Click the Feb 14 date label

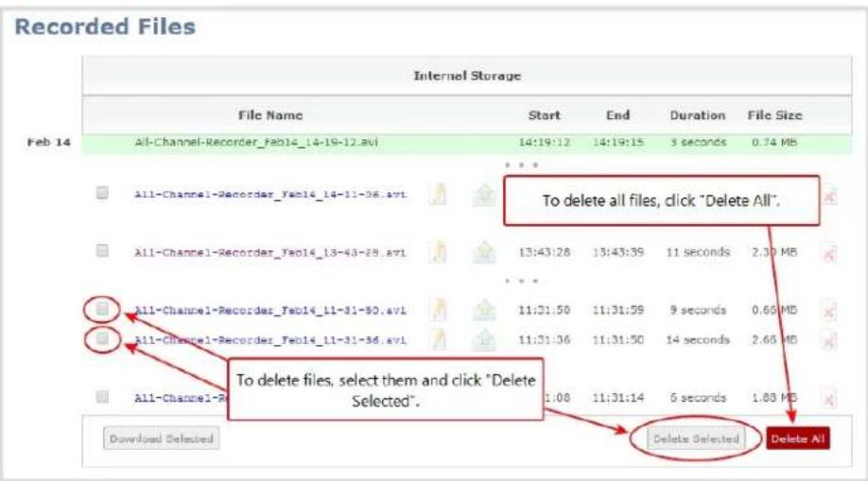point(49,143)
